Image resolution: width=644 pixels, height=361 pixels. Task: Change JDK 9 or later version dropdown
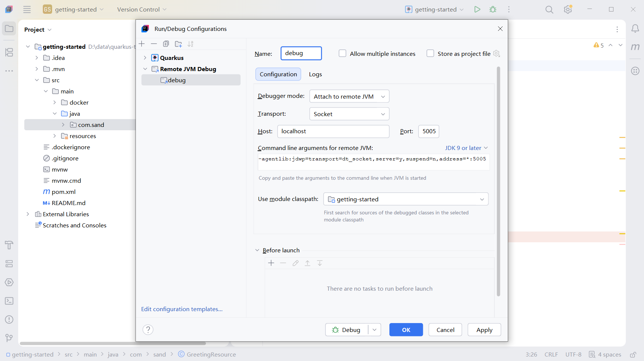click(466, 148)
